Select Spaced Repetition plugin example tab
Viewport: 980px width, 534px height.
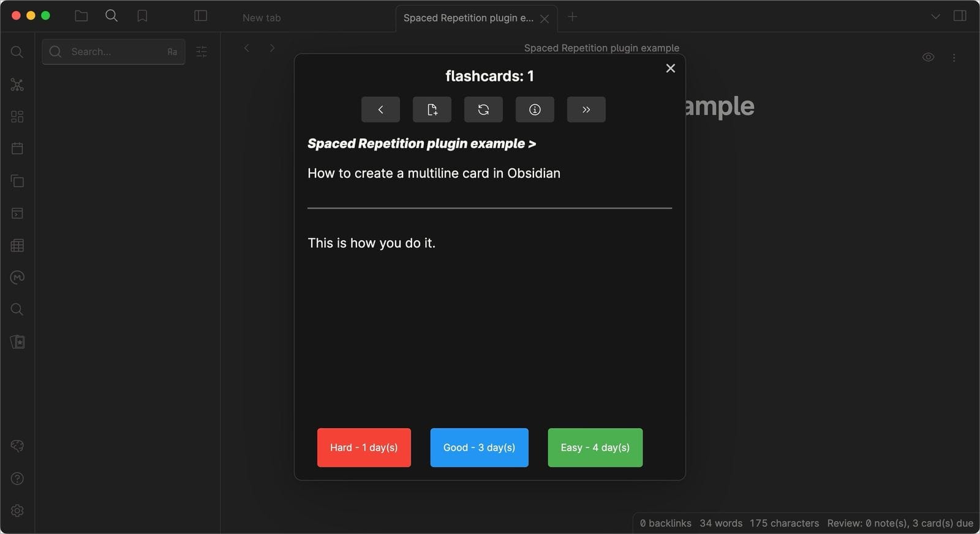[x=468, y=18]
